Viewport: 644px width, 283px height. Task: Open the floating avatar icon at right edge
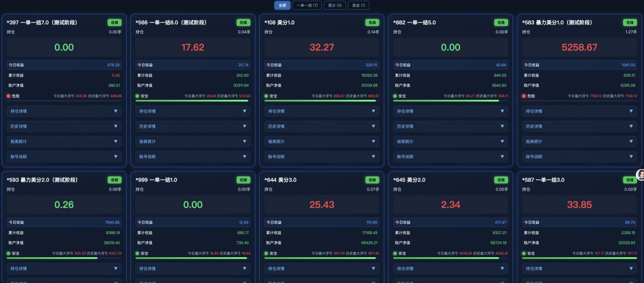point(640,175)
